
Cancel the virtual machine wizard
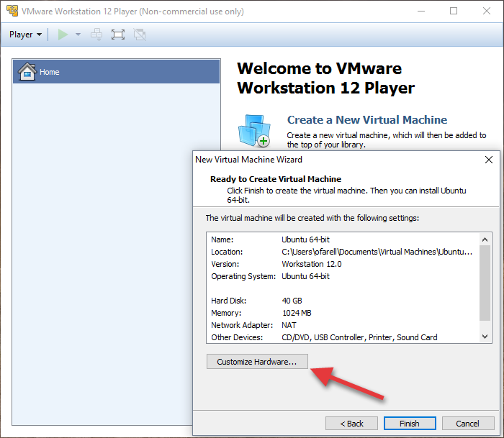468,424
